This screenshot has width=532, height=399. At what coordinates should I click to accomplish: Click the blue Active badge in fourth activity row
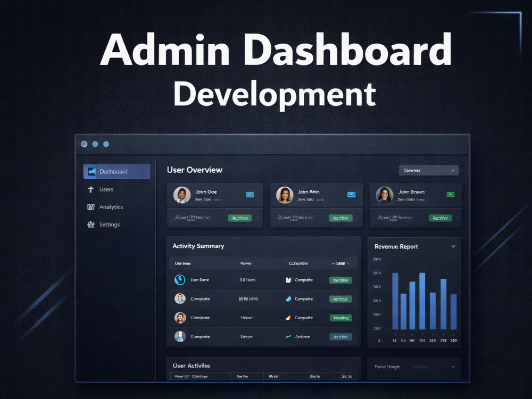(x=340, y=337)
